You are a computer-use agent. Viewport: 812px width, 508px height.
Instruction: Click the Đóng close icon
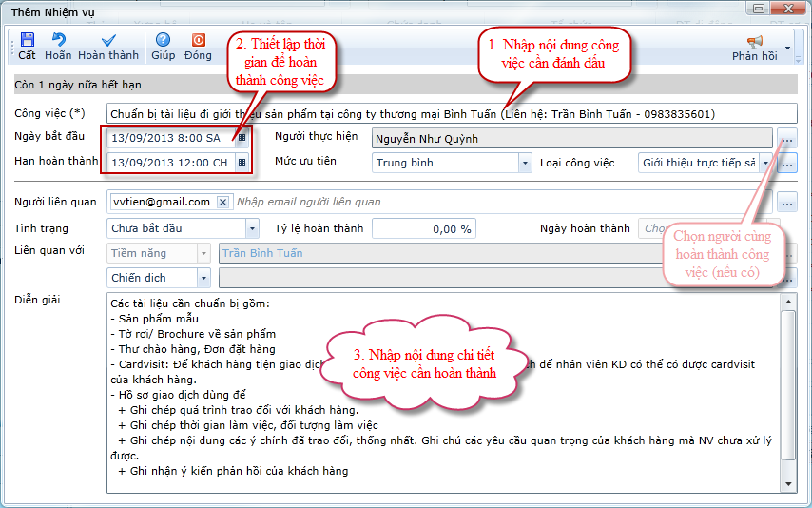click(x=198, y=40)
